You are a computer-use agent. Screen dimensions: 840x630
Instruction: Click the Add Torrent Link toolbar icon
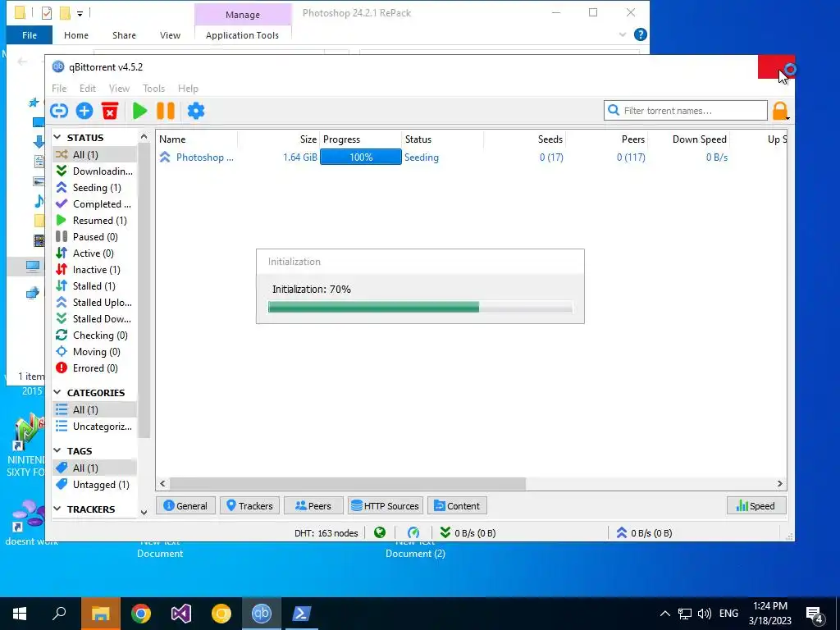59,111
